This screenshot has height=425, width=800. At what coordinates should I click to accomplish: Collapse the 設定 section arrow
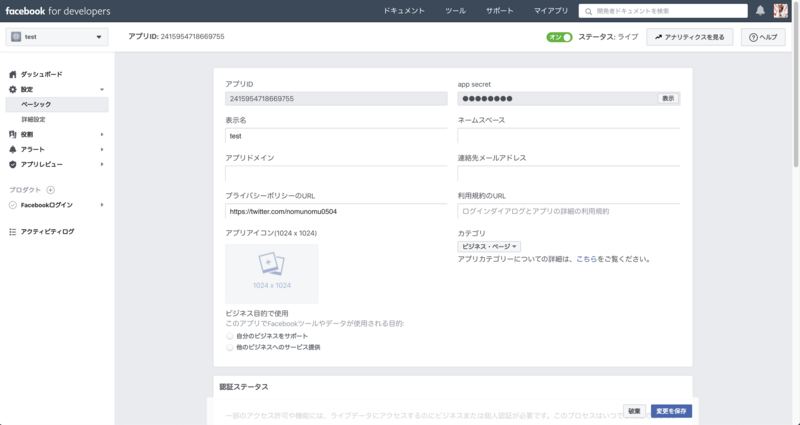pos(102,89)
